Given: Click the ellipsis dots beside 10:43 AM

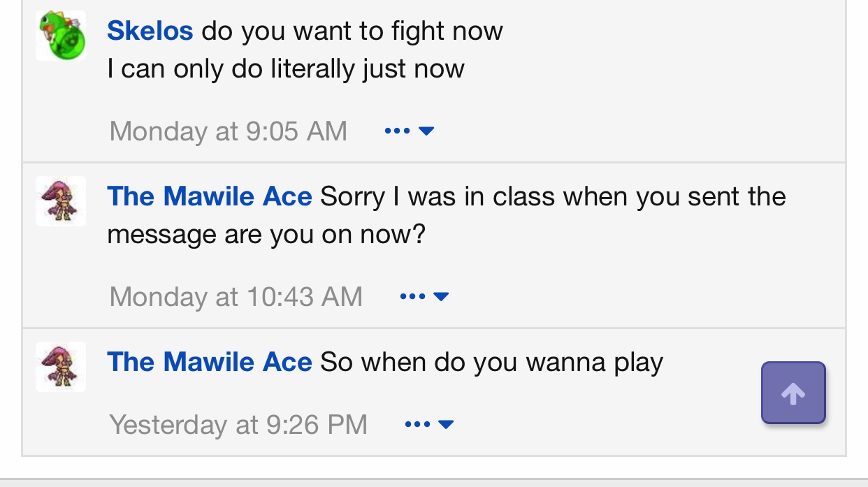Looking at the screenshot, I should click(412, 297).
